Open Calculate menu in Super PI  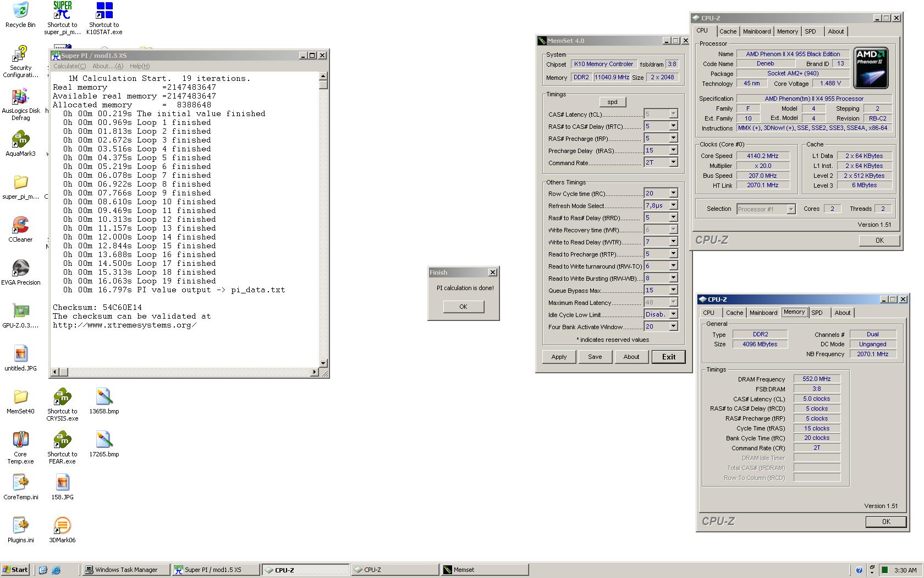(69, 66)
